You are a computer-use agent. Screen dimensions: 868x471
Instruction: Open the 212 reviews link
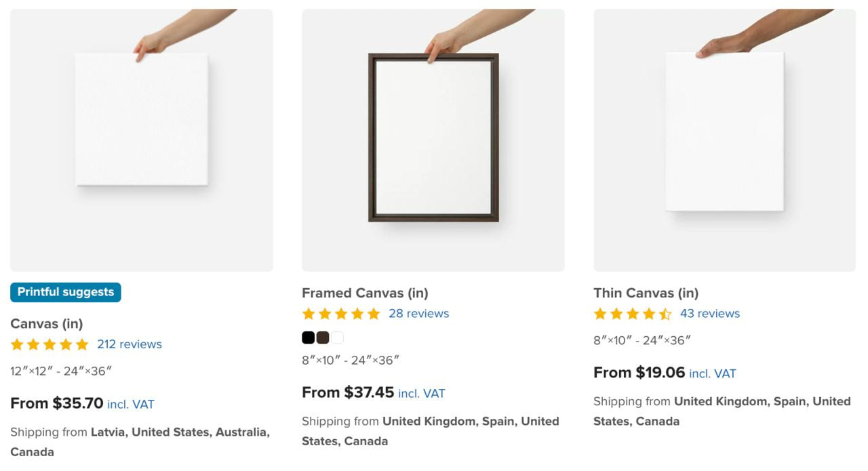click(x=130, y=344)
